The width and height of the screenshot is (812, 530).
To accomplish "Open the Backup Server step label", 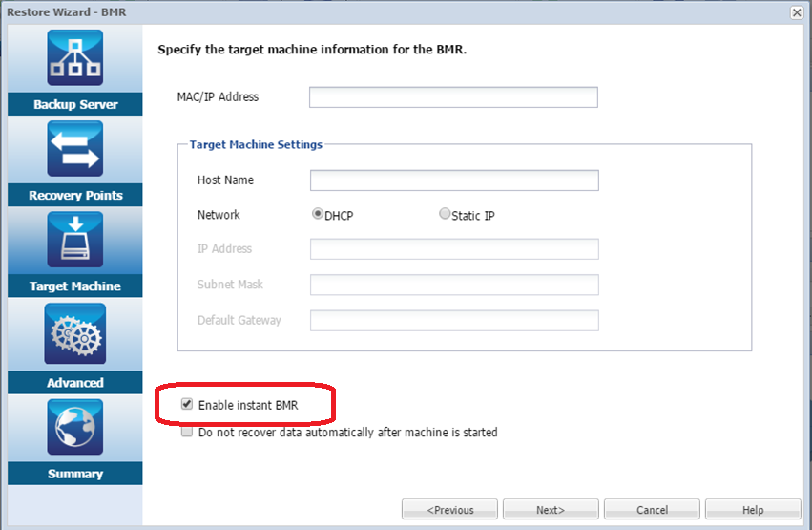I will pos(75,104).
